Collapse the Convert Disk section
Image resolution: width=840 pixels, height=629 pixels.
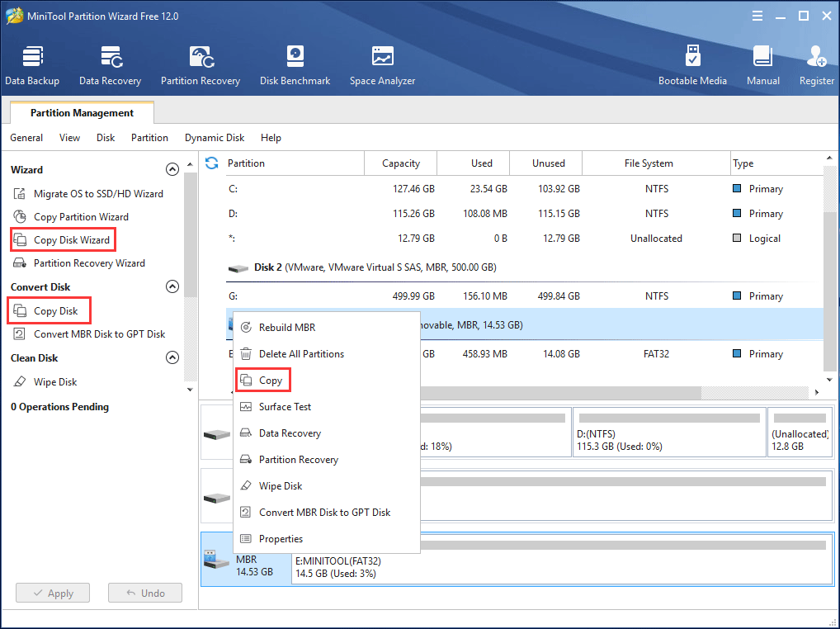pos(172,286)
